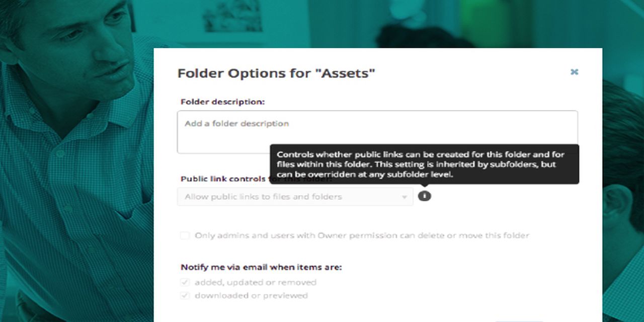Click the public link dropdown arrow

pyautogui.click(x=404, y=197)
